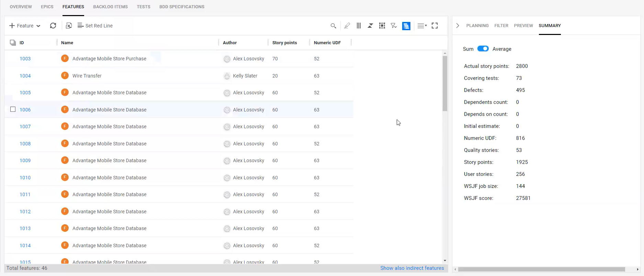
Task: Toggle the Sum/Average switch
Action: (x=483, y=49)
